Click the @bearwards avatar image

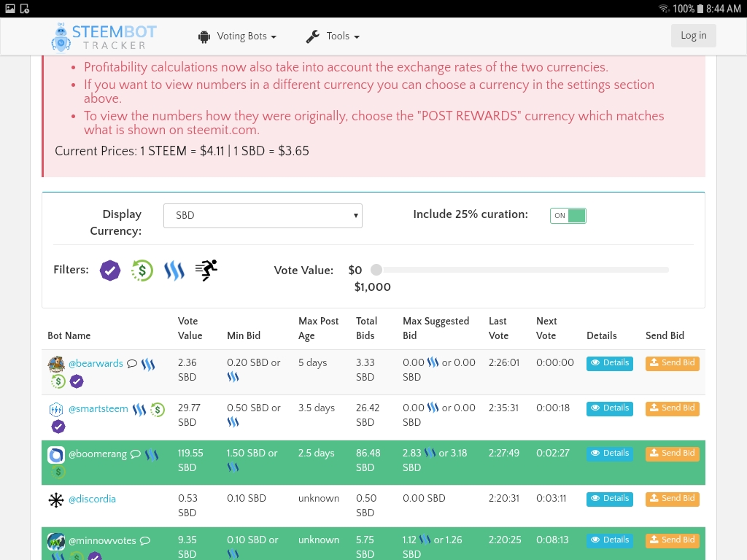(x=56, y=365)
